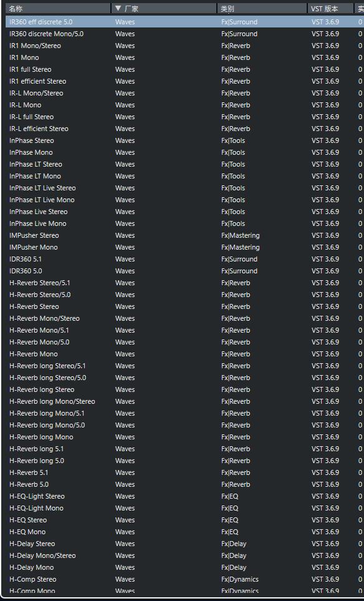The image size is (364, 601).
Task: Click VST 3.6.9 version of IR1 Mono
Action: coord(325,57)
